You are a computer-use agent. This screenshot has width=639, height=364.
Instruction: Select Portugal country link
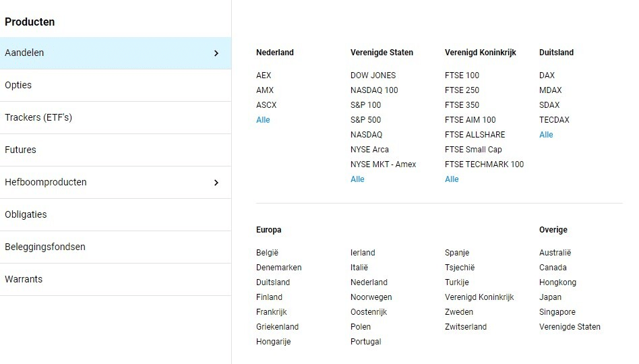coord(365,342)
